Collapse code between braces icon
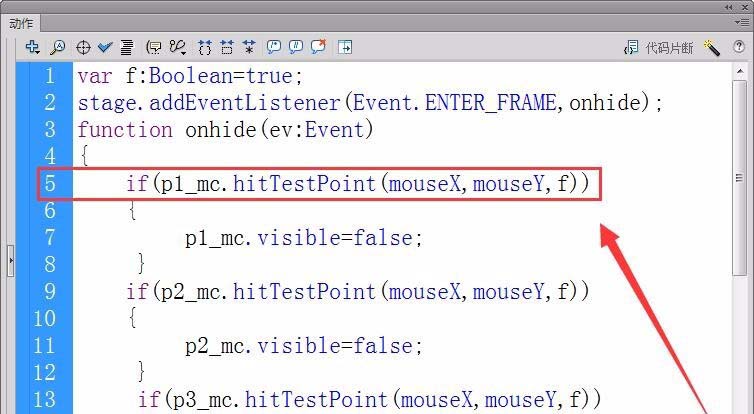This screenshot has width=754, height=414. coord(205,47)
